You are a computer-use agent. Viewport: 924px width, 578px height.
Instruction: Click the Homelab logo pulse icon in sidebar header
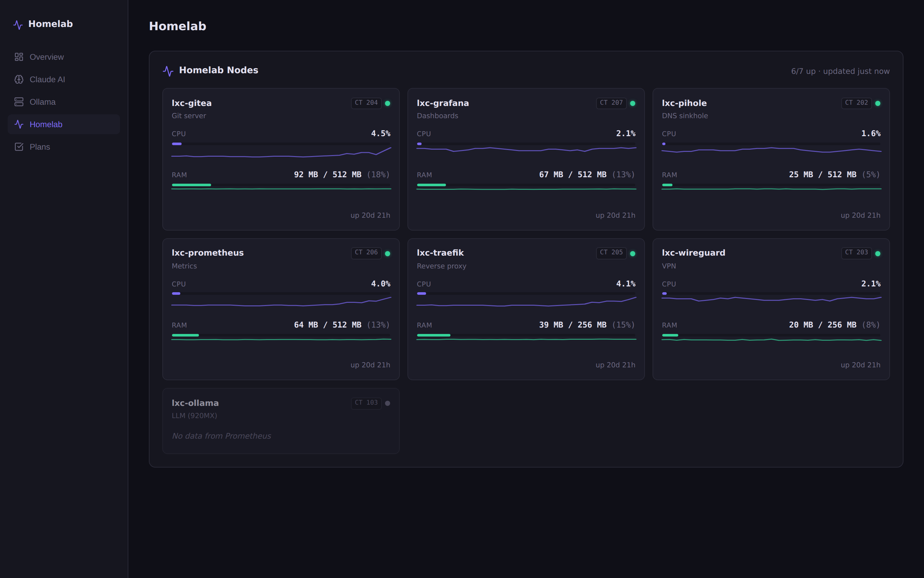click(x=18, y=25)
